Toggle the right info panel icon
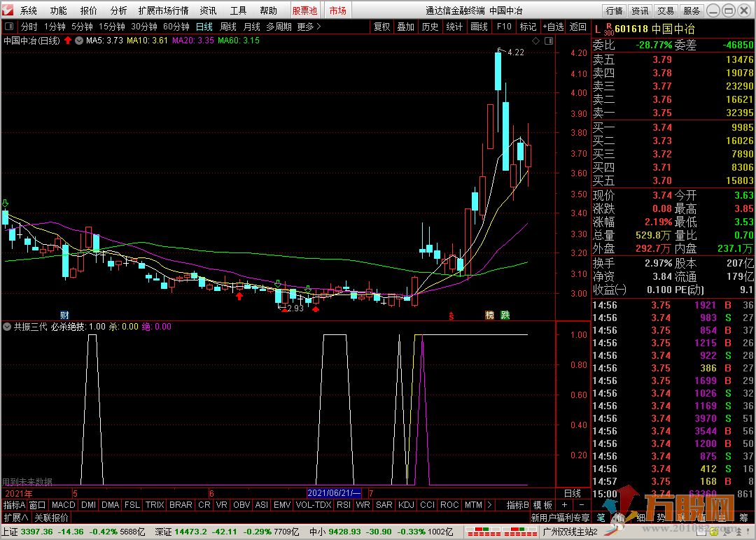Viewport: 756px width, 540px height. click(549, 41)
